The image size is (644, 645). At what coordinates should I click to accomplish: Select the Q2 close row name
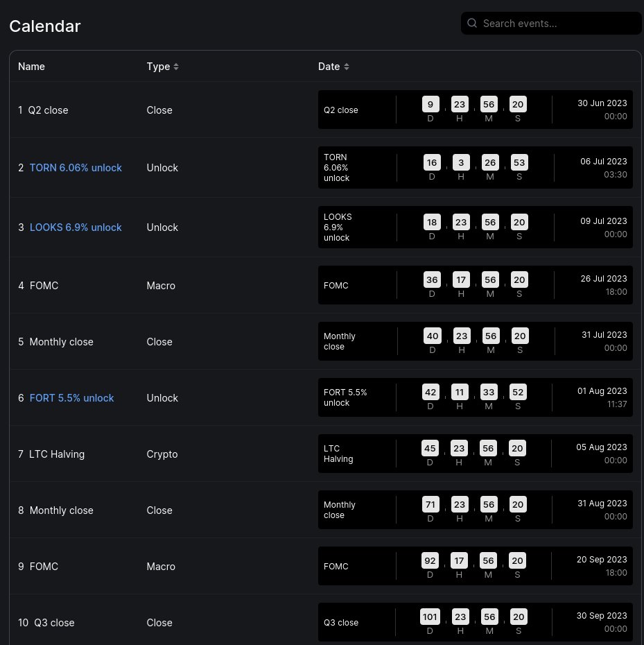[x=48, y=110]
